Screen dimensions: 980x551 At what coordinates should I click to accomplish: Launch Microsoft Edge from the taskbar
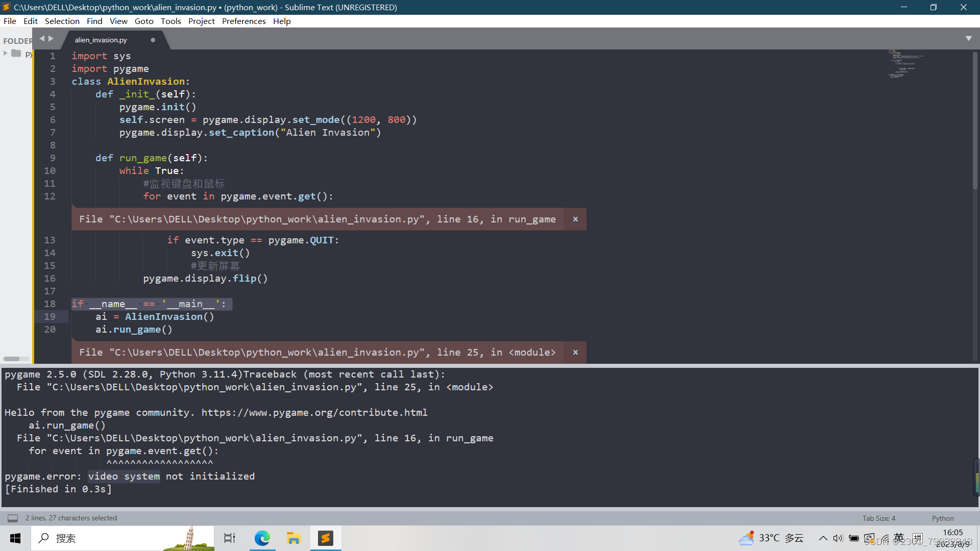(x=262, y=538)
